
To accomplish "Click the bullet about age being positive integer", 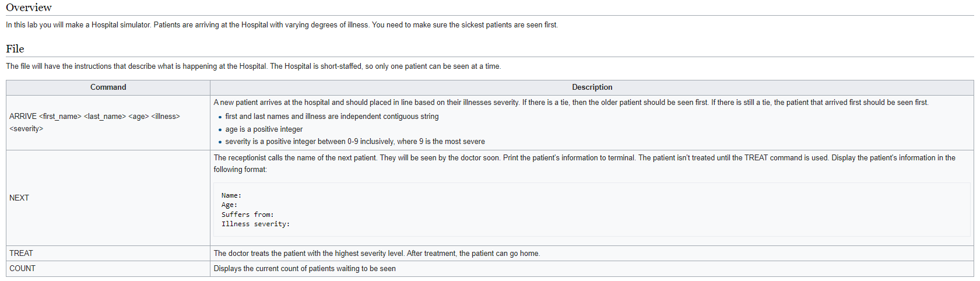I will tap(264, 129).
